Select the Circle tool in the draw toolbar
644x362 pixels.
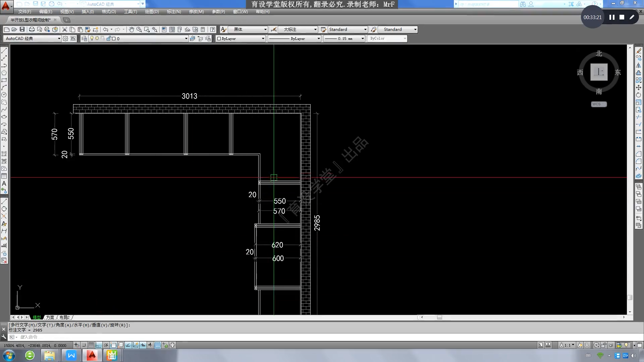(x=4, y=95)
